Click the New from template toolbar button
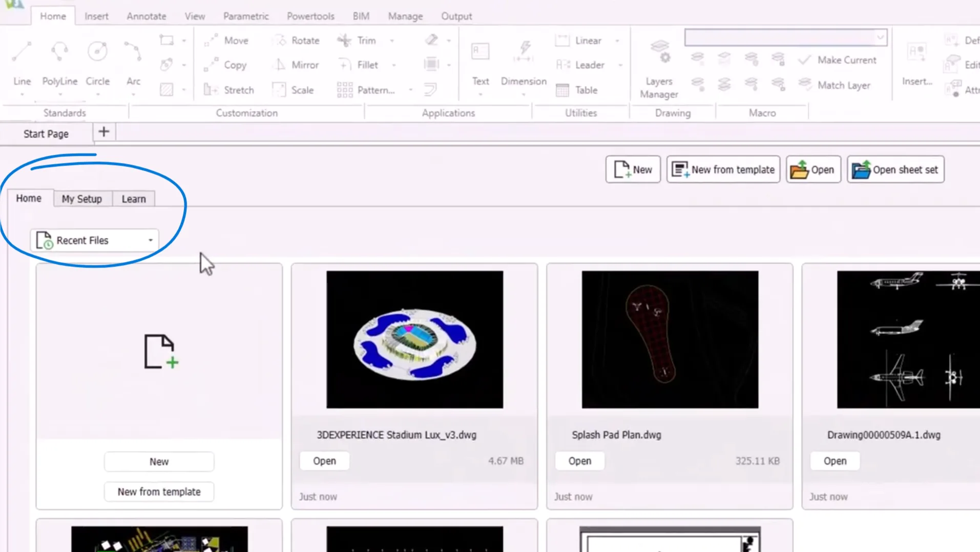 pyautogui.click(x=723, y=170)
